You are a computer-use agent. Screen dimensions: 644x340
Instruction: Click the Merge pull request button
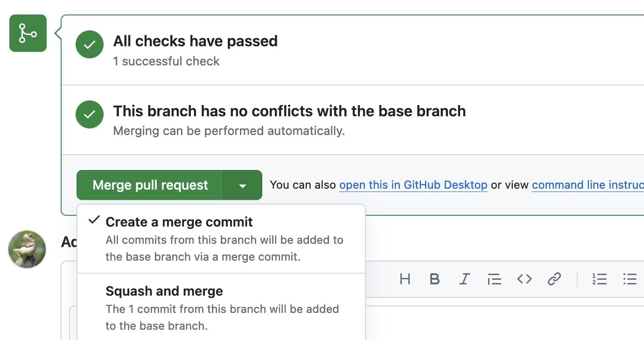[x=150, y=185]
